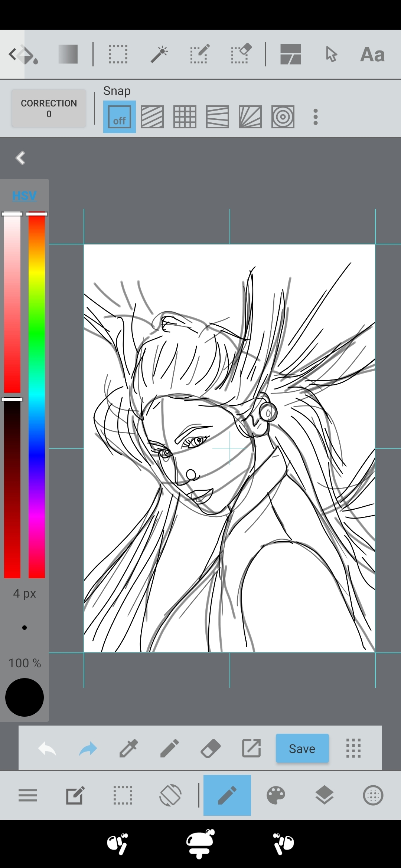
Task: Pick the eyedropper in shortcut bar
Action: point(128,748)
